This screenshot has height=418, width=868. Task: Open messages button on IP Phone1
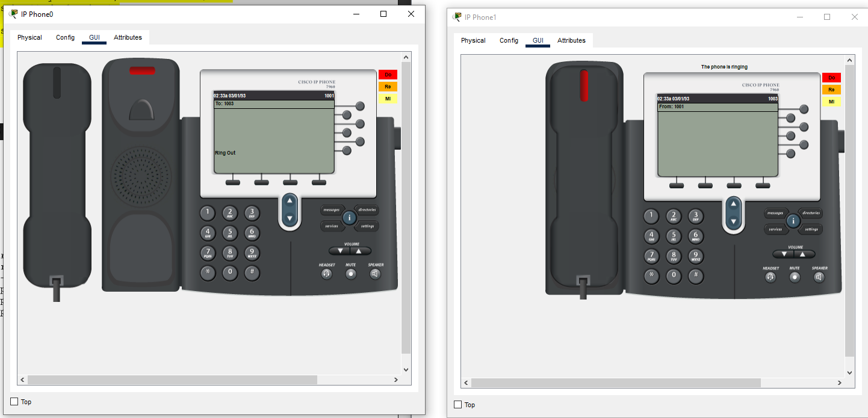[x=775, y=213]
